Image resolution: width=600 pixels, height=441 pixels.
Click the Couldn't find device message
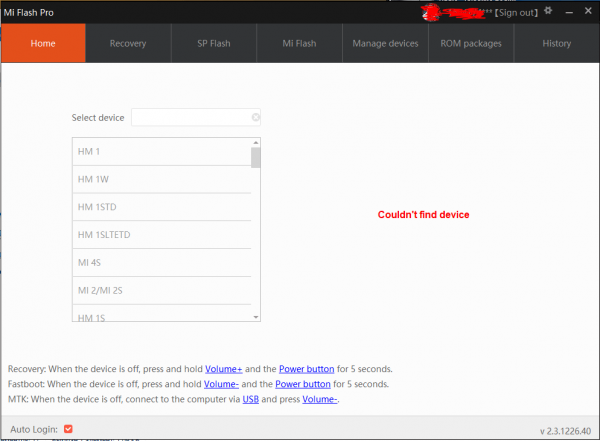click(x=423, y=214)
